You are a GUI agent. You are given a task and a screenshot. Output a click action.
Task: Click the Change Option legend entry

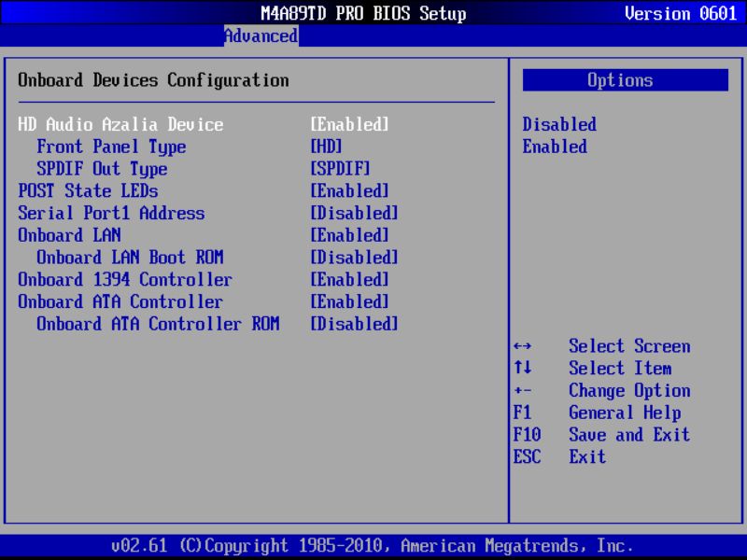(629, 390)
